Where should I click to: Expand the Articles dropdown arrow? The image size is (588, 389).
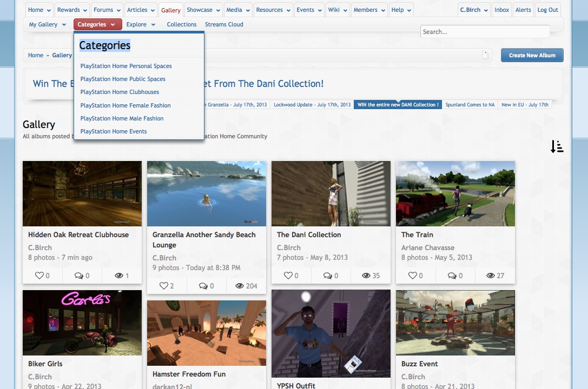[153, 10]
